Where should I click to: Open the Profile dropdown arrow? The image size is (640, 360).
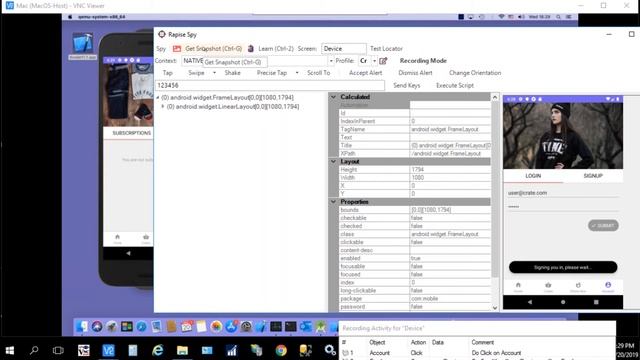[374, 61]
